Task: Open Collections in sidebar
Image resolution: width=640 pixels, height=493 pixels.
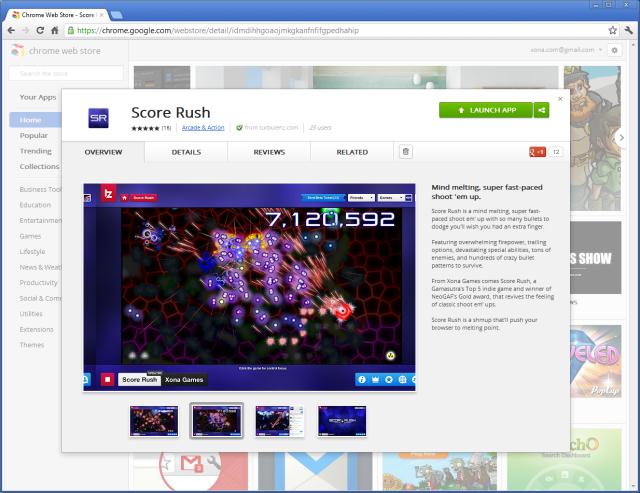Action: click(x=39, y=167)
